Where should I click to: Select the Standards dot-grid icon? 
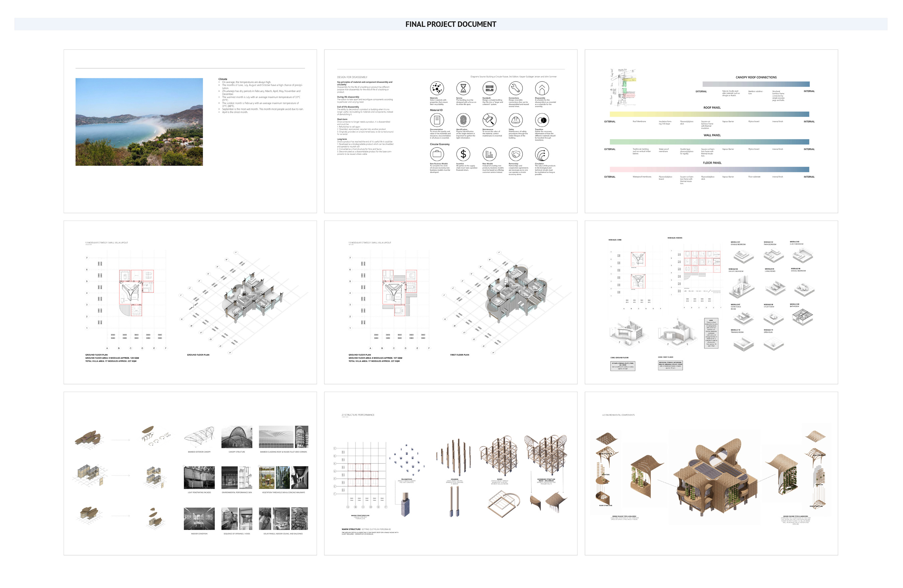pos(489,88)
